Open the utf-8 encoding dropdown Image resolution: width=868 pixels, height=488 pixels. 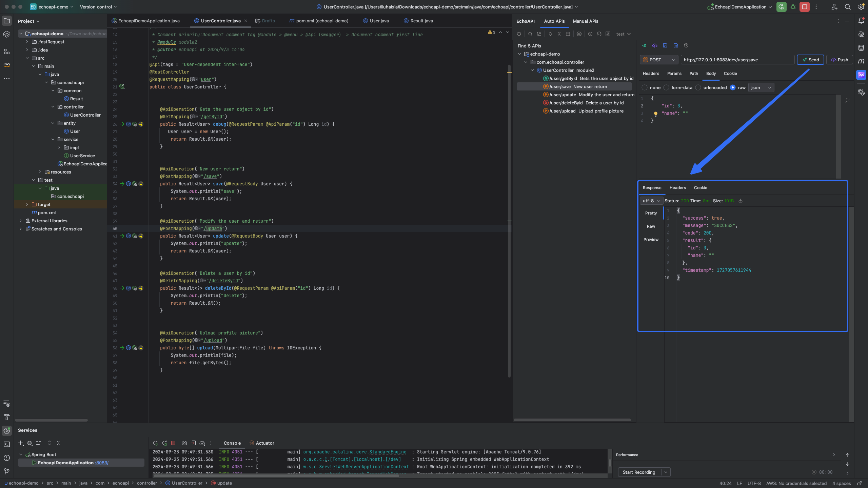(651, 201)
